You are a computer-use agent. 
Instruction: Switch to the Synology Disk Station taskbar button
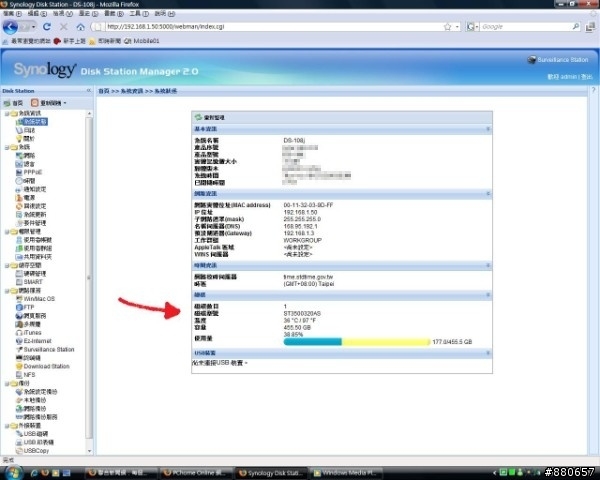click(271, 473)
